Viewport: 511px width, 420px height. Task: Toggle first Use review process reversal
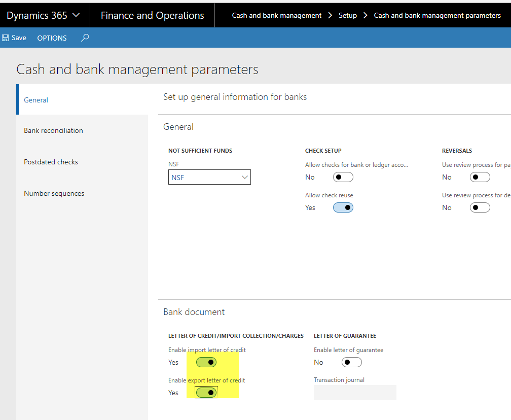click(480, 177)
